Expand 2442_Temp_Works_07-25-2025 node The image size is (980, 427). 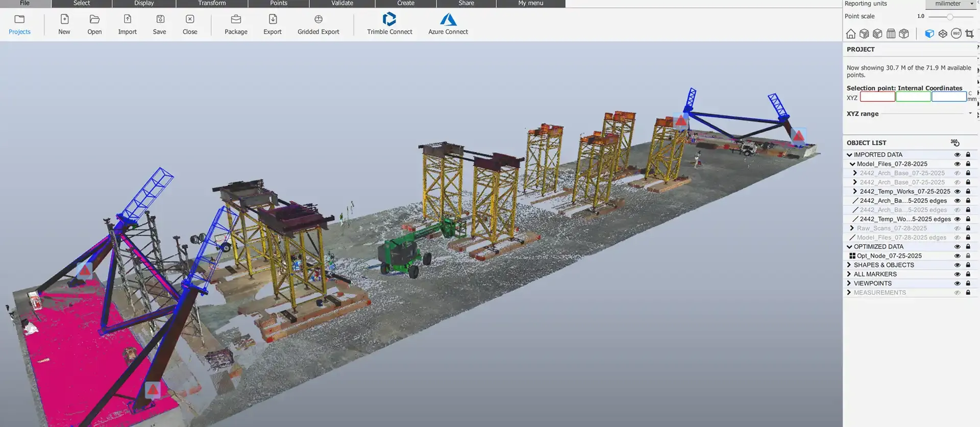(855, 192)
